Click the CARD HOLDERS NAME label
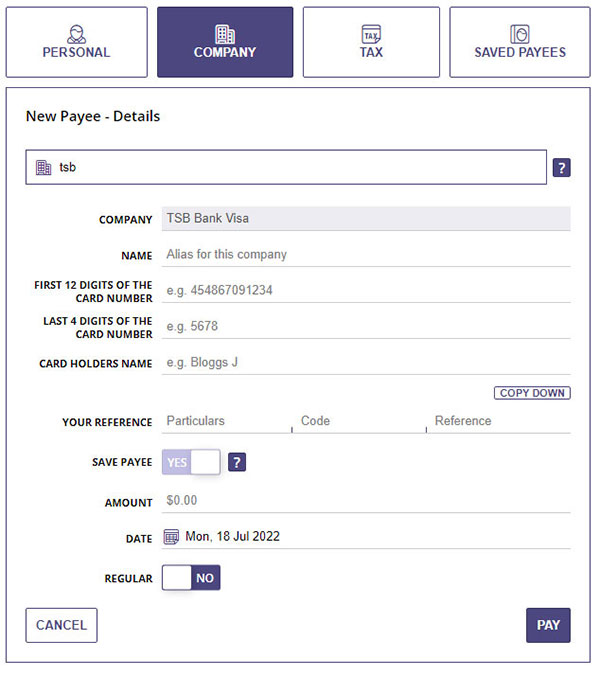 coord(96,364)
